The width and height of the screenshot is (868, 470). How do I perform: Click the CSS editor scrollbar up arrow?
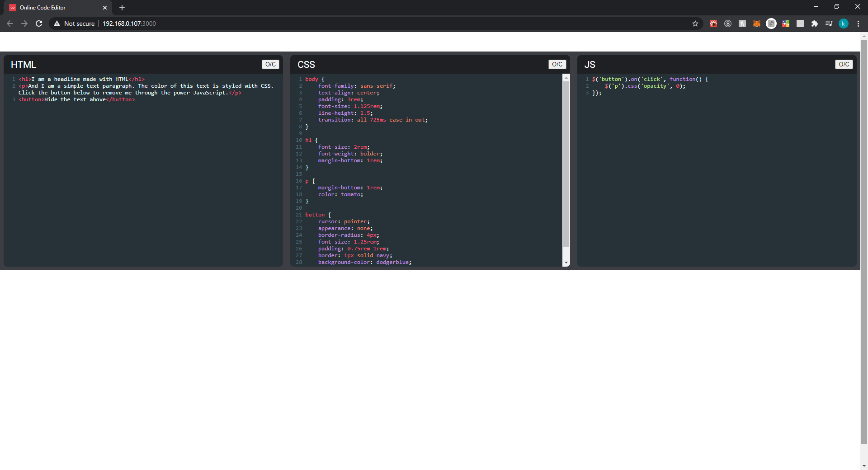click(x=566, y=78)
